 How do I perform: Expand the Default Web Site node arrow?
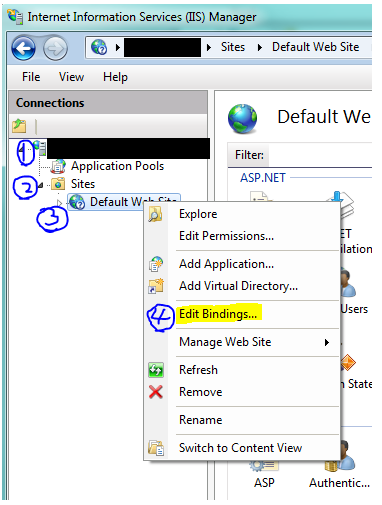pyautogui.click(x=59, y=203)
